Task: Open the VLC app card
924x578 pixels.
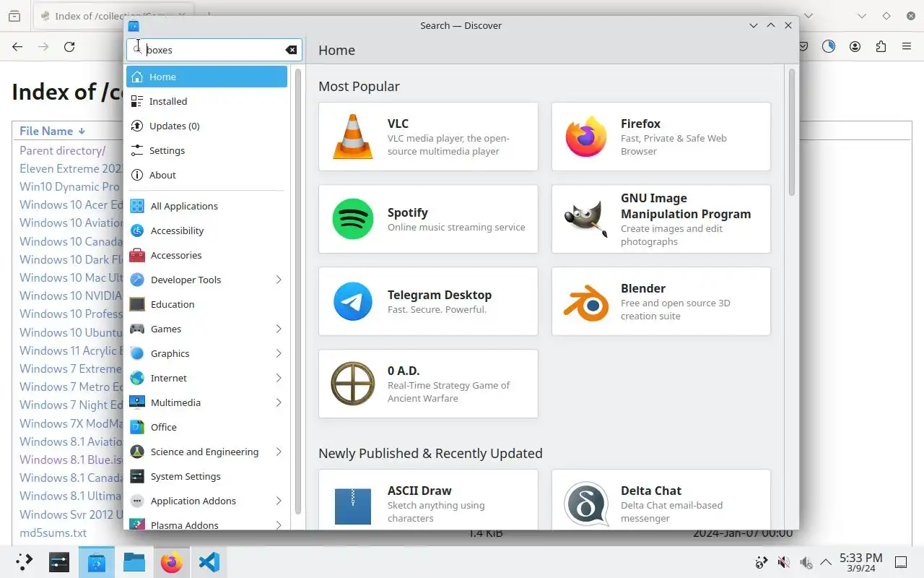Action: pyautogui.click(x=428, y=137)
